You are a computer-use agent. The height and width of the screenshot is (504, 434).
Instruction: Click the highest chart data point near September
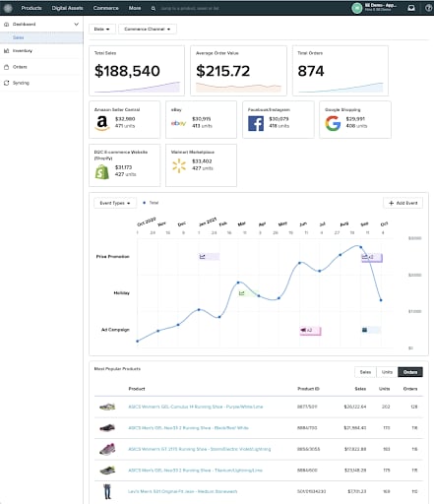pos(360,247)
